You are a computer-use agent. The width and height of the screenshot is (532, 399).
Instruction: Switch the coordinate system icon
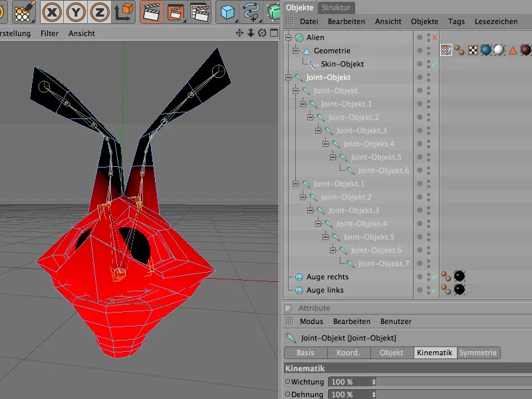click(x=124, y=12)
